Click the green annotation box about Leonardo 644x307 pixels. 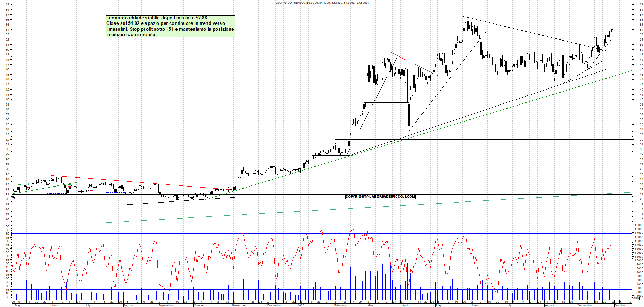(x=170, y=26)
